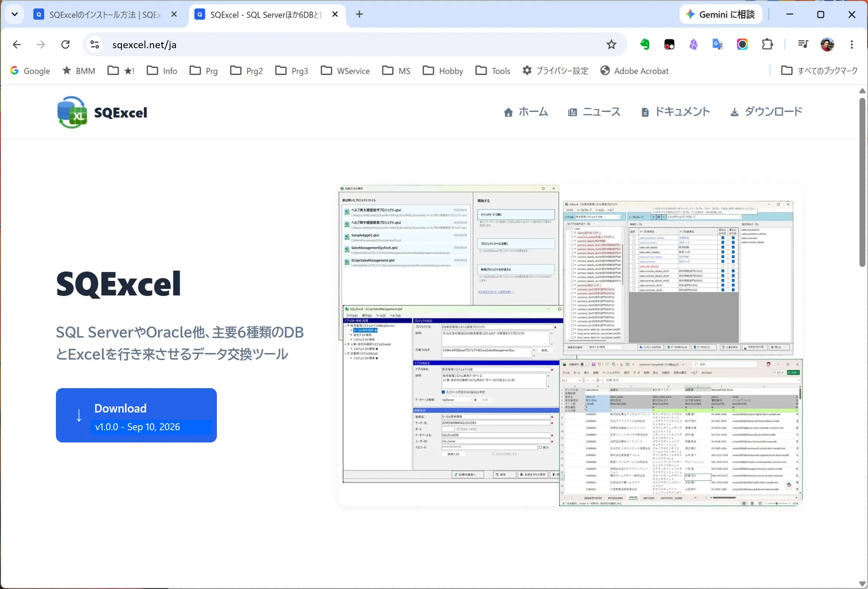Click the Gemini に相談 button
868x589 pixels.
point(721,14)
